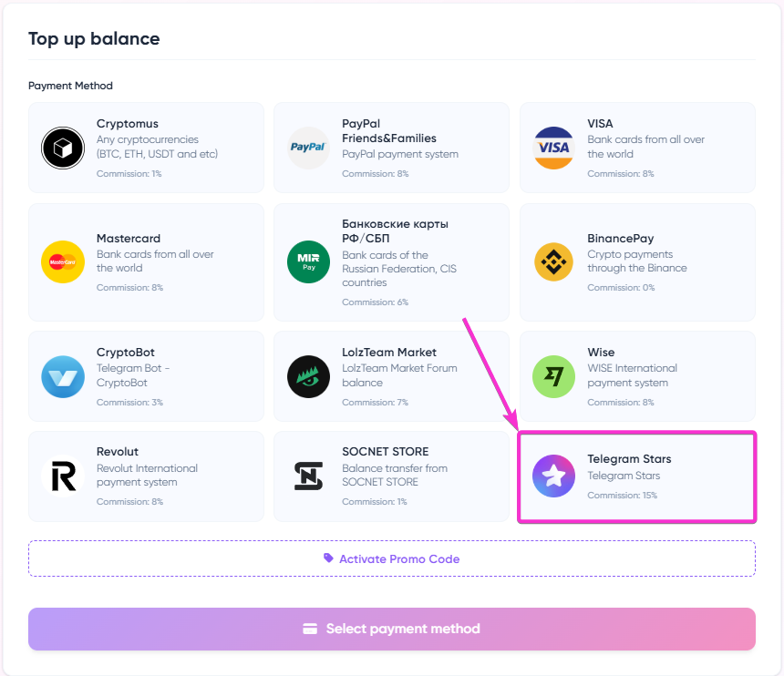Click 'Revolut International payment system' text
784x676 pixels.
pos(147,476)
